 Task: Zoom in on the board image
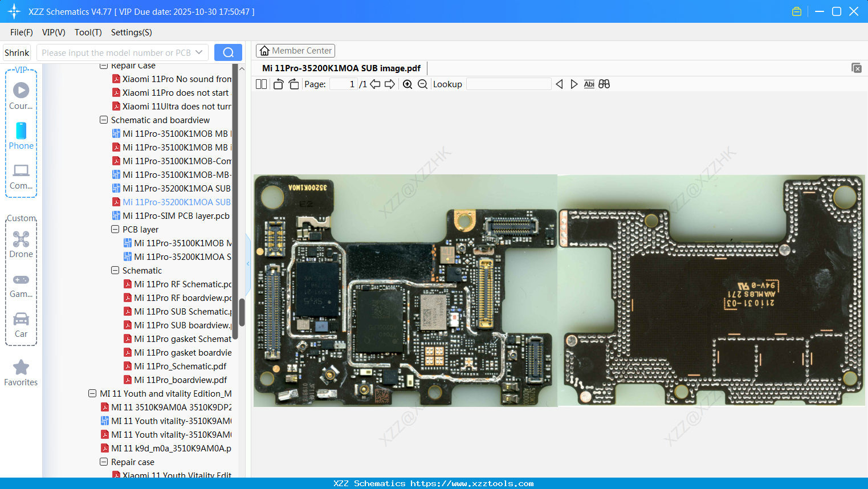tap(407, 84)
